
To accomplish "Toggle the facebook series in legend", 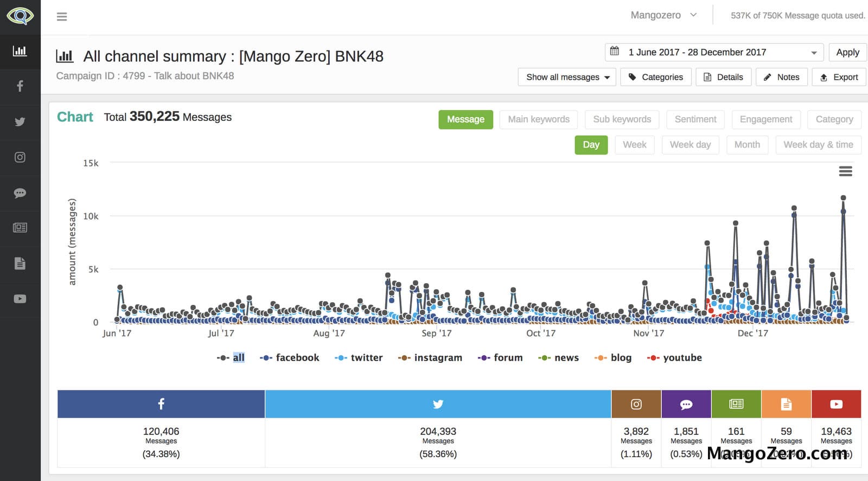I will [289, 358].
